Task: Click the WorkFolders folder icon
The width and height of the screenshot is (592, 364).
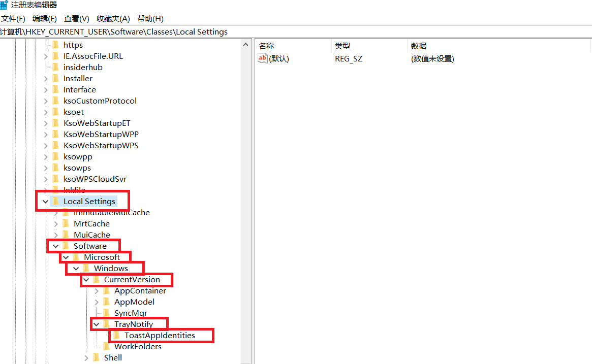Action: pyautogui.click(x=106, y=346)
